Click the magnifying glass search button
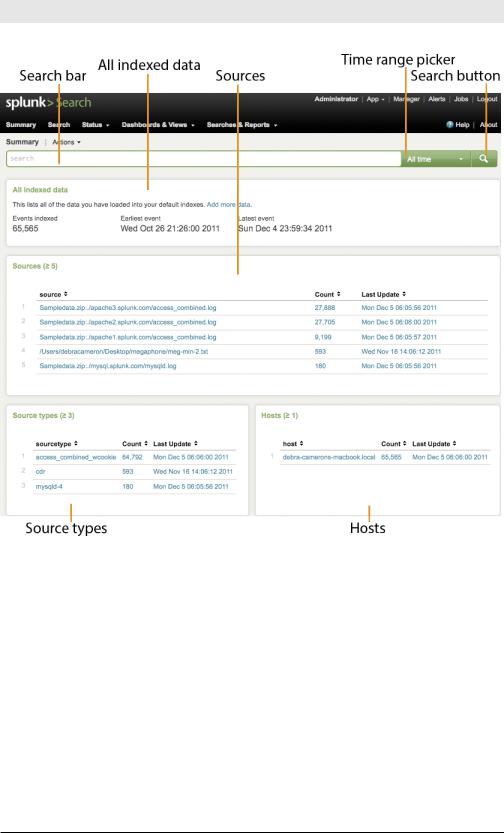504x833 pixels. tap(484, 159)
